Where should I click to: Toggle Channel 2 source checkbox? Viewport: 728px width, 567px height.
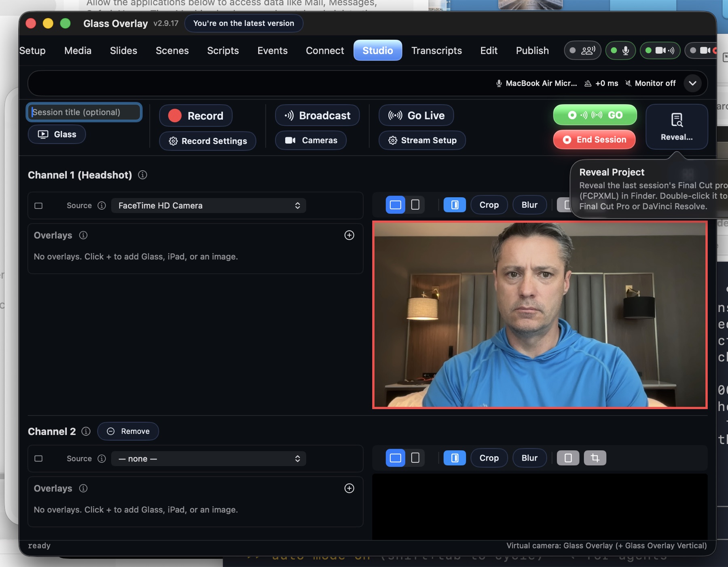38,459
